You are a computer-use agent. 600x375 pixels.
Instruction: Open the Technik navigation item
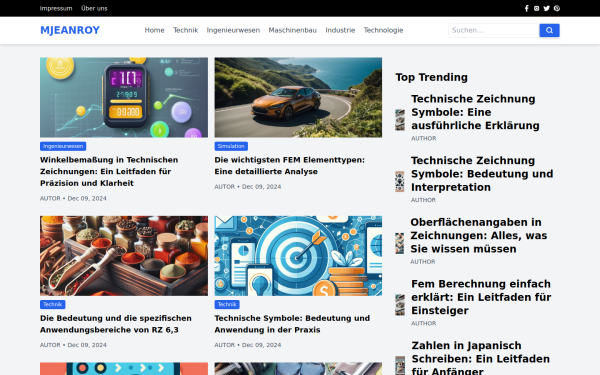click(186, 30)
